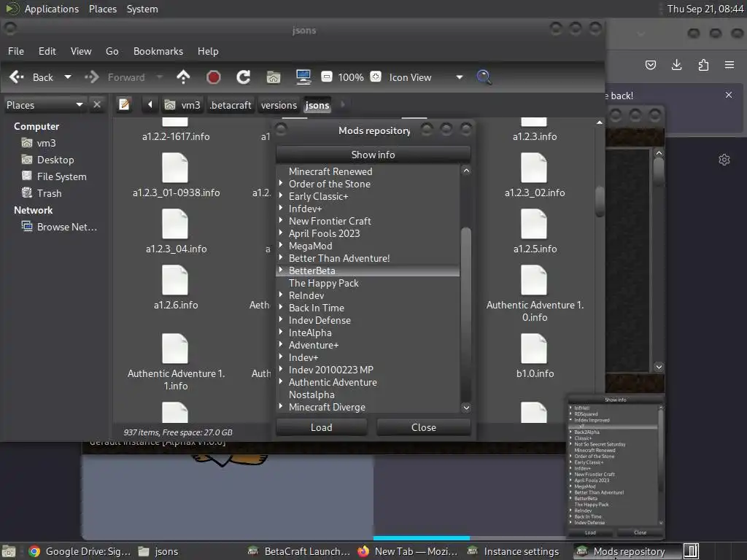747x560 pixels.
Task: Select the b1.0.info file
Action: coord(535,356)
